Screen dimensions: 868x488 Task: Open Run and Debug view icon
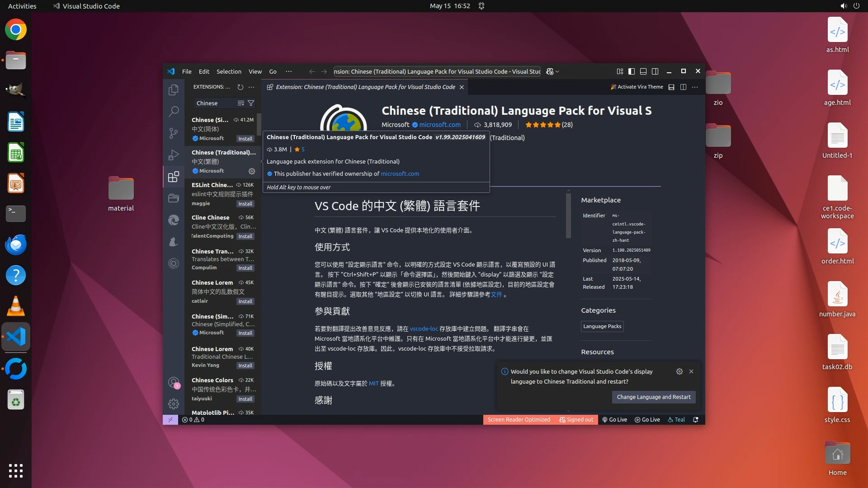[174, 155]
